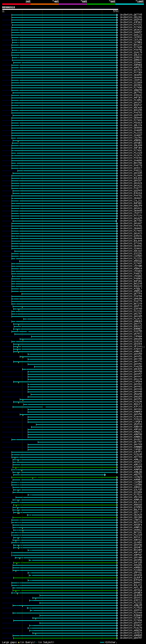Viewport: 146px width, 644px height.
Task: Select label UniRef100_Q40956
Action: pyautogui.click(x=131, y=560)
